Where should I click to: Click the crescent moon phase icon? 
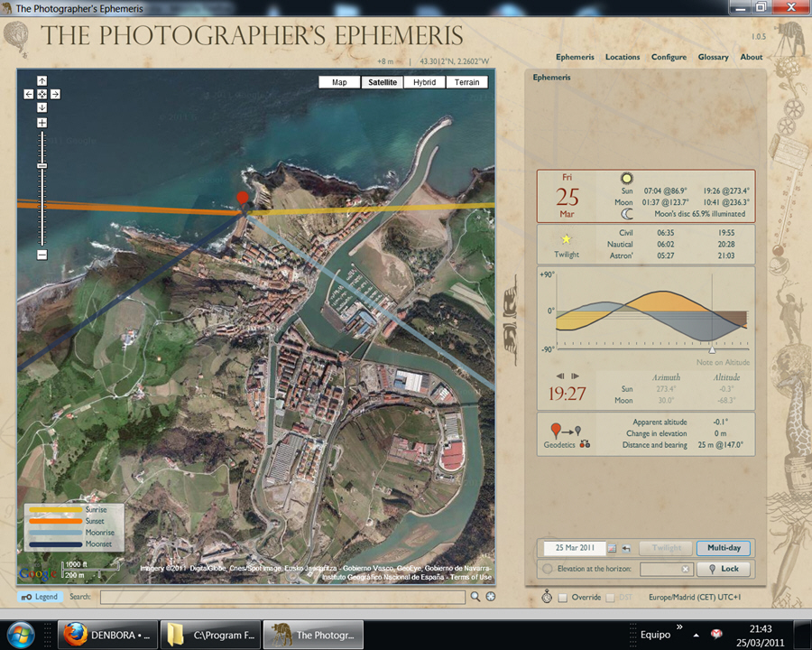pyautogui.click(x=627, y=214)
